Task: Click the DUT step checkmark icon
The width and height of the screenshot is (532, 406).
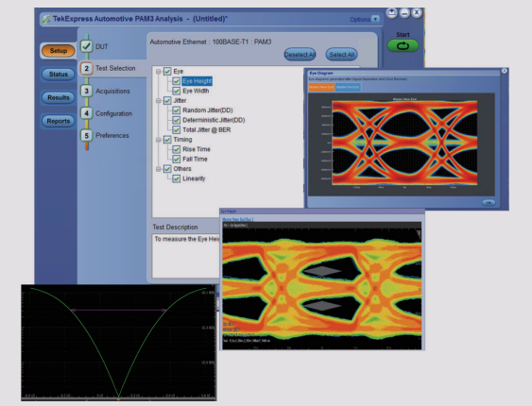Action: point(87,46)
